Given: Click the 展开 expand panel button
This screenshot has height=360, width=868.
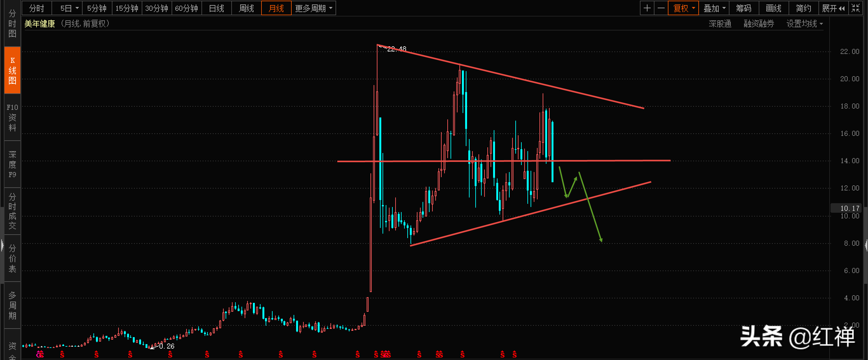Looking at the screenshot, I should tap(833, 8).
